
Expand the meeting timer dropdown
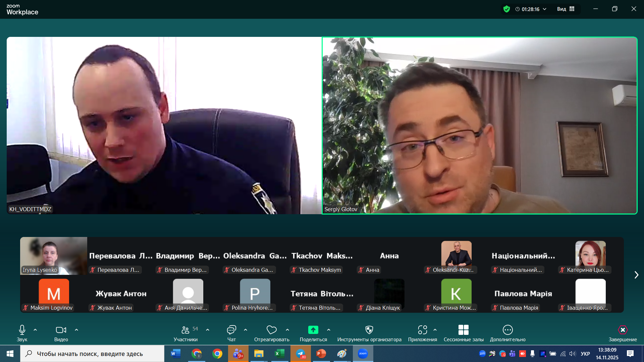[x=545, y=9]
